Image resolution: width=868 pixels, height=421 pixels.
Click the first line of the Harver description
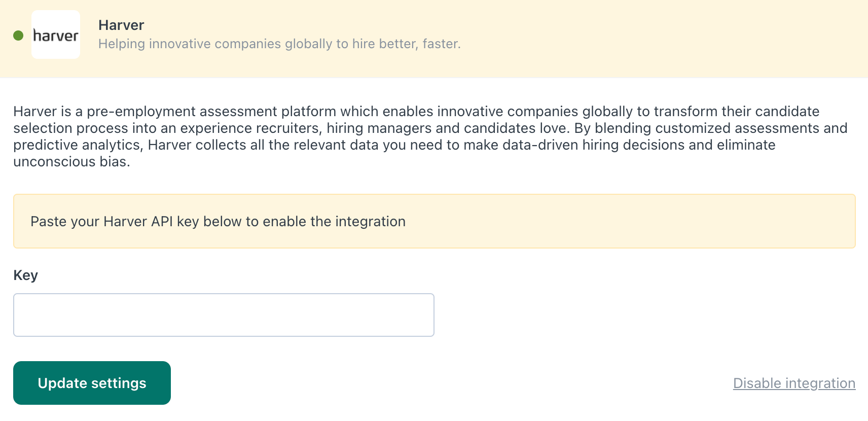pyautogui.click(x=416, y=111)
